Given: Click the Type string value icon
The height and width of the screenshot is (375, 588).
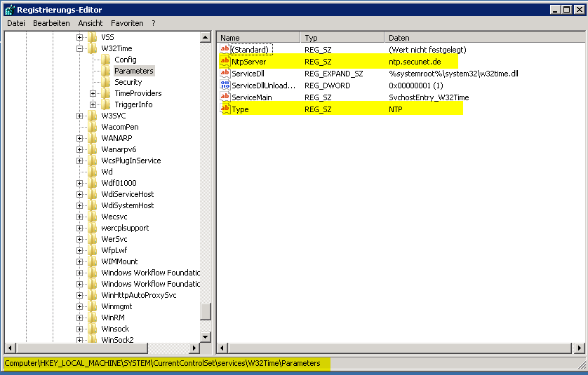Looking at the screenshot, I should (225, 109).
